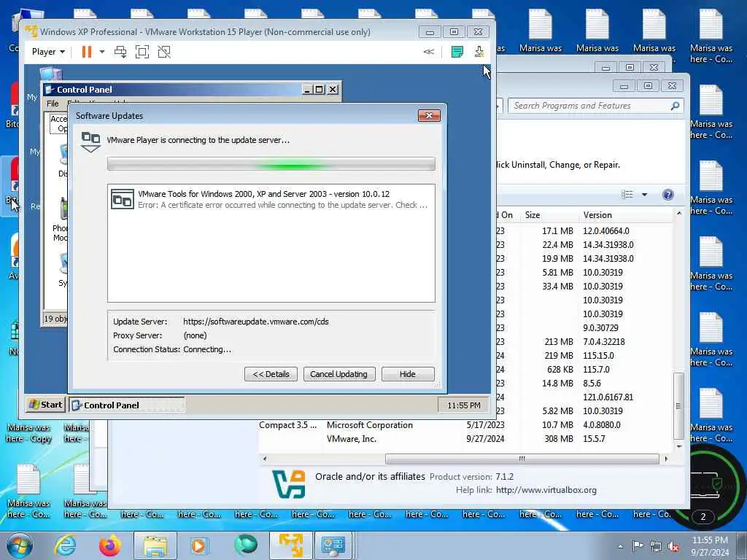Close the Software Updates dialog
Viewport: 747px width, 560px height.
(x=429, y=116)
